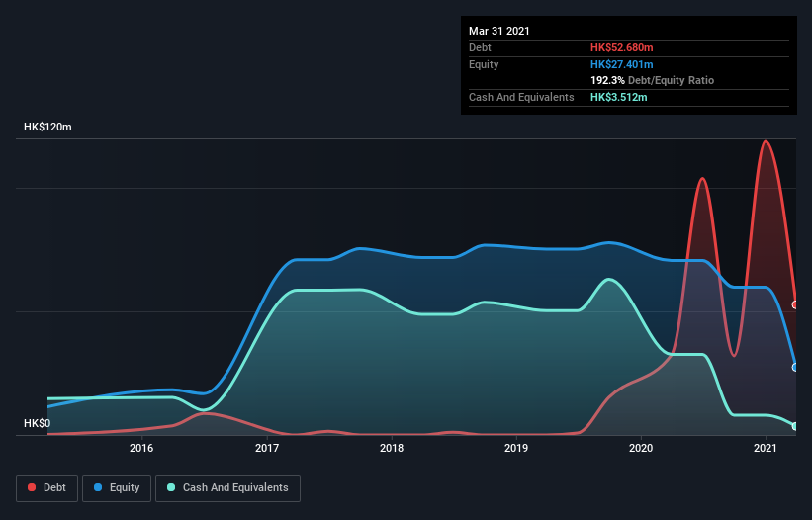Click the 2020 x-axis label
This screenshot has height=520, width=812.
[641, 448]
